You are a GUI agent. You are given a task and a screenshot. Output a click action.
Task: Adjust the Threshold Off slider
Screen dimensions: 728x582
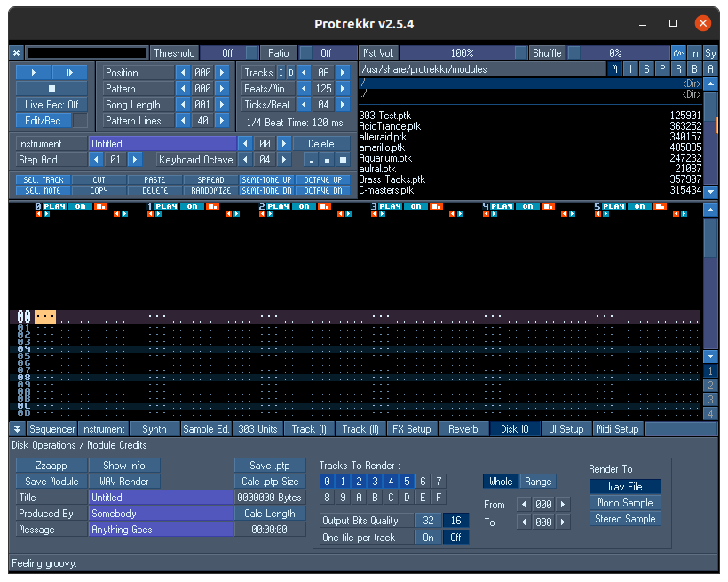229,53
